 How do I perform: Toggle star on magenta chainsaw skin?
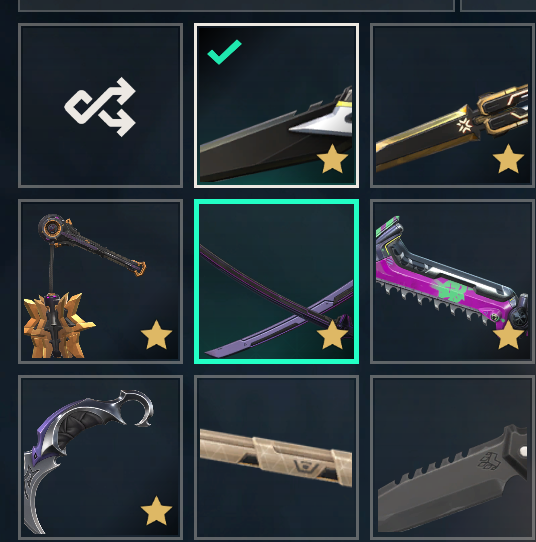(x=508, y=335)
